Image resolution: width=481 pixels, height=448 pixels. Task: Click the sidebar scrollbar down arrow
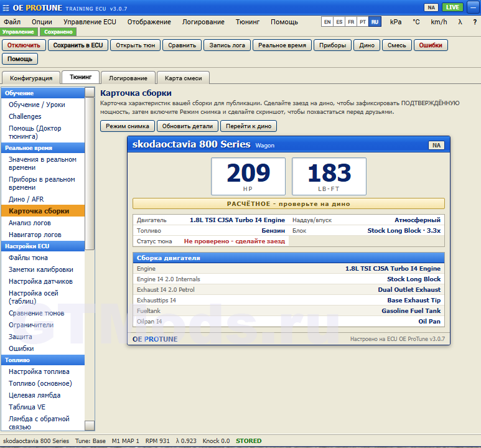pos(90,426)
